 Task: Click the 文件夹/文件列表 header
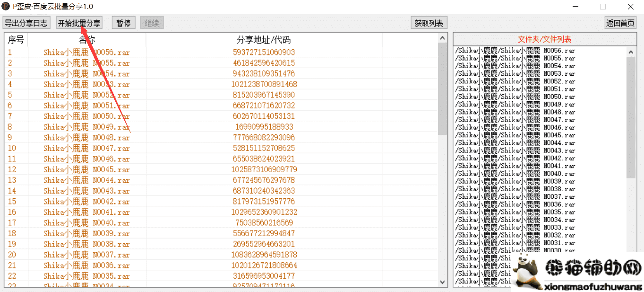coord(544,39)
